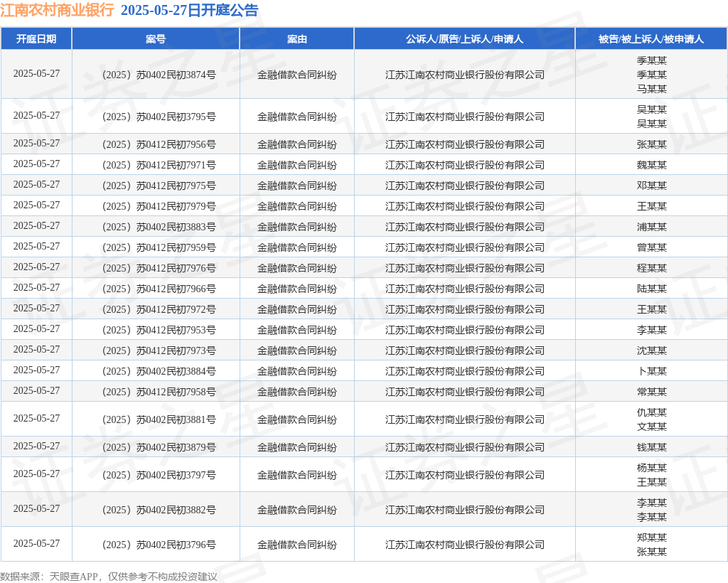Click the 被告/被上诉人/被申请人 column header
728x583 pixels.
(651, 39)
